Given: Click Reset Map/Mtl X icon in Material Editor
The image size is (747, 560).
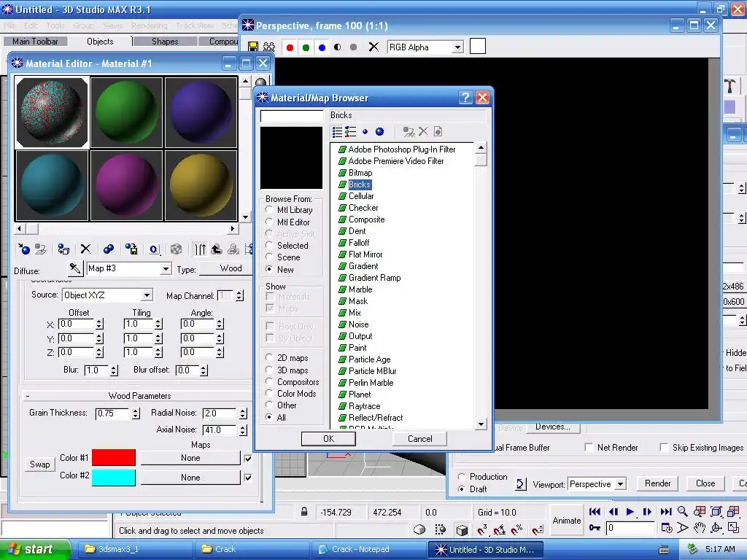Looking at the screenshot, I should [x=85, y=249].
